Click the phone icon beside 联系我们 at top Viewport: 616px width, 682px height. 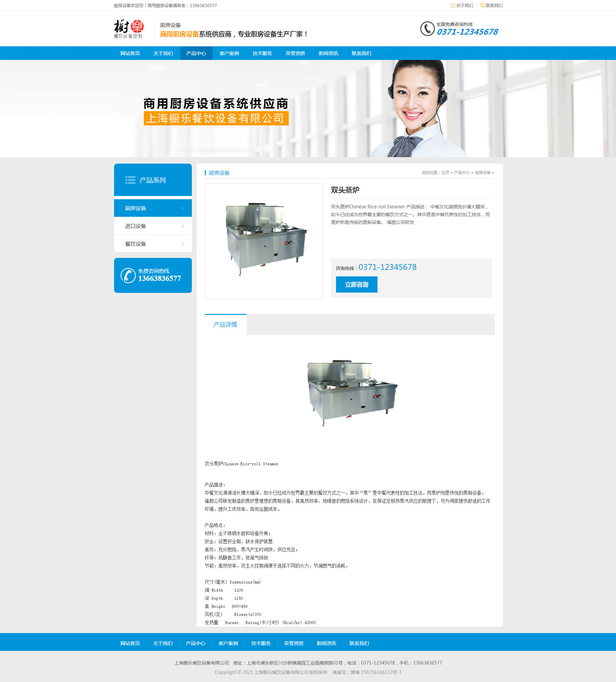click(x=482, y=6)
